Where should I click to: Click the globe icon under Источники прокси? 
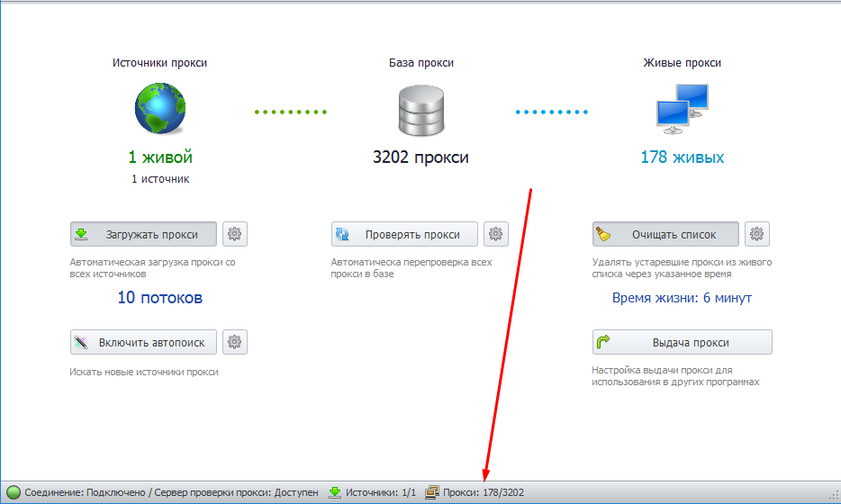click(x=160, y=108)
